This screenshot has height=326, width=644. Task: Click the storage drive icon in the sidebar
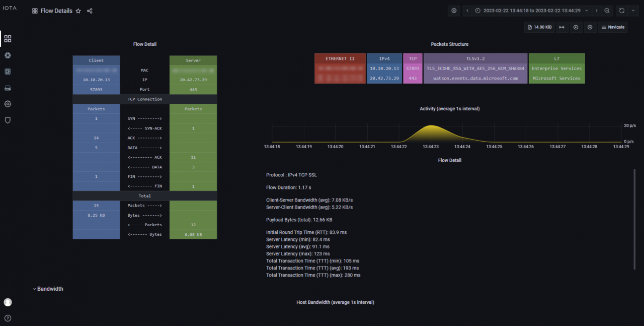click(x=7, y=88)
